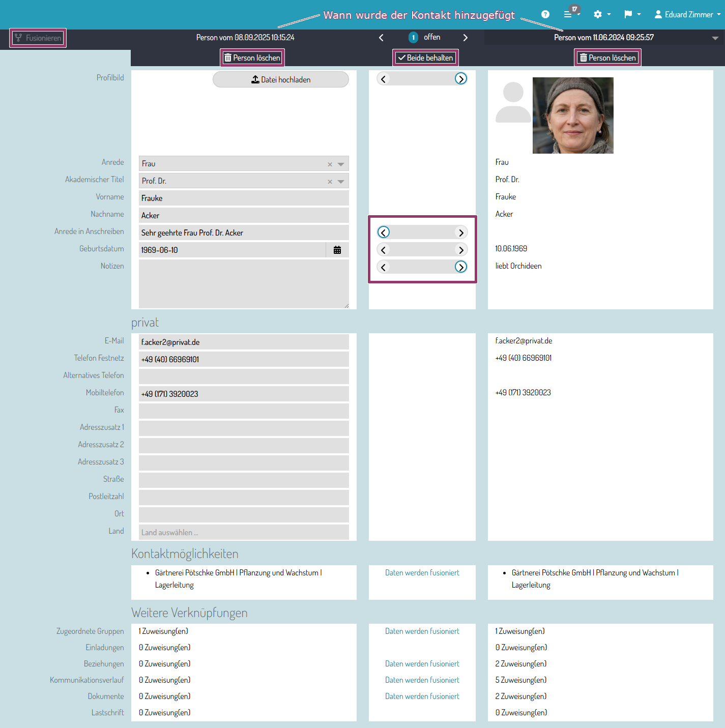The width and height of the screenshot is (725, 728).
Task: Clear the Akademischer Titel selection
Action: coord(330,182)
